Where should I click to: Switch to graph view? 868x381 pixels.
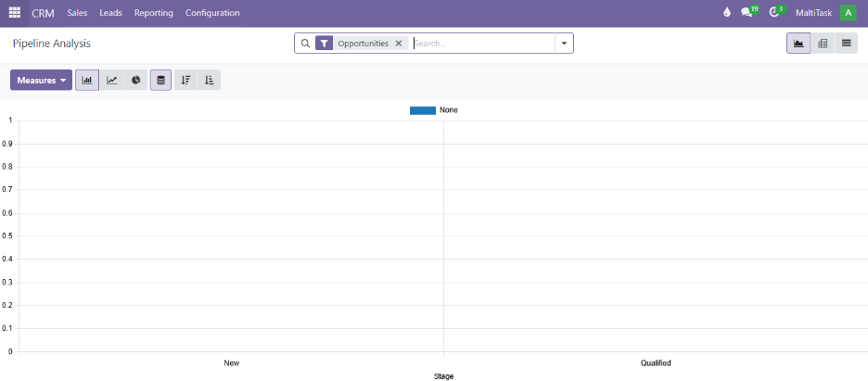798,44
